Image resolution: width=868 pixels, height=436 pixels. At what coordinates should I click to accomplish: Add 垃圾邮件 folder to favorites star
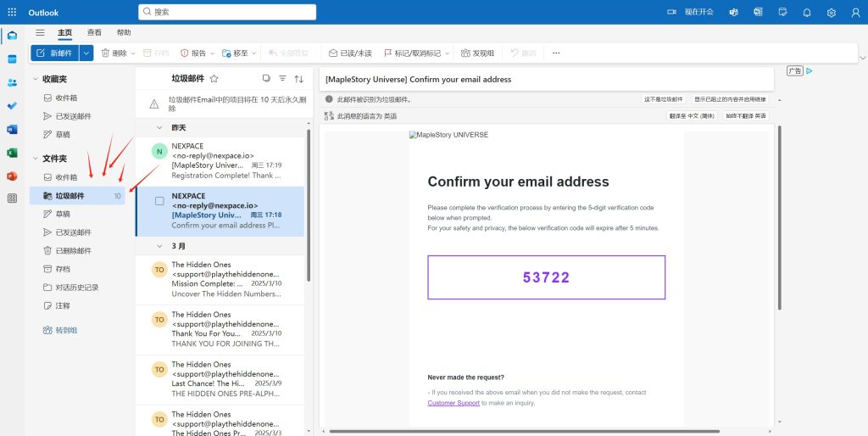pyautogui.click(x=214, y=79)
